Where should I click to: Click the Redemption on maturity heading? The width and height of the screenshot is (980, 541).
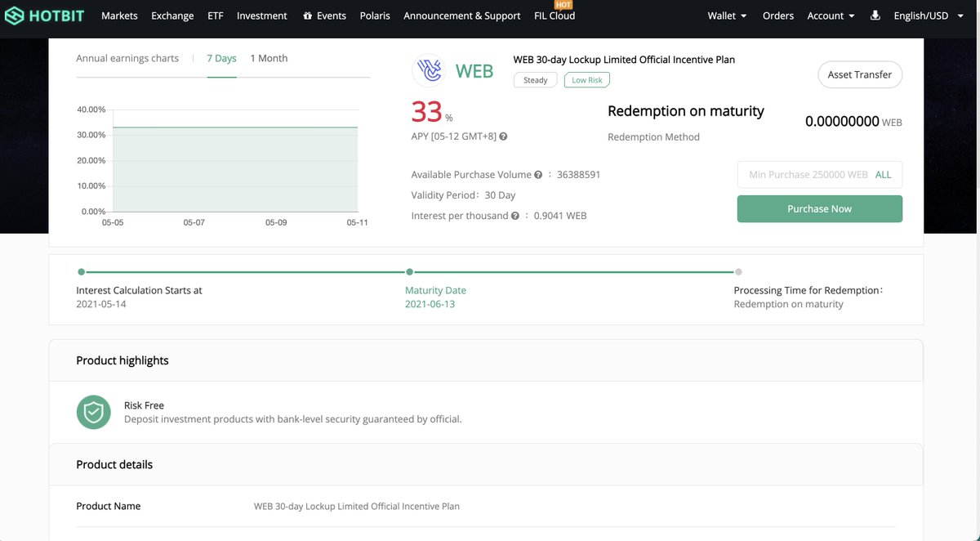pyautogui.click(x=686, y=111)
